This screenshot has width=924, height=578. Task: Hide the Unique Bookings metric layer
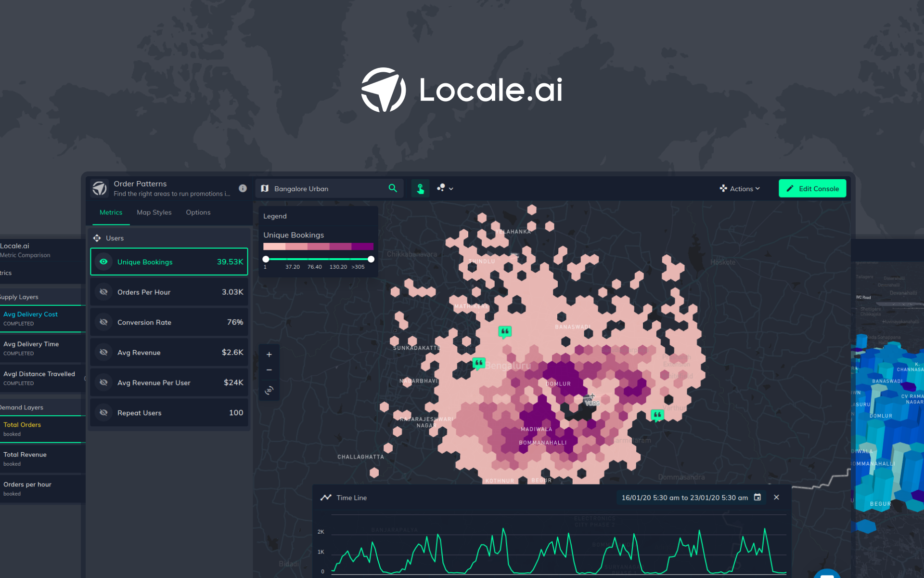tap(103, 262)
